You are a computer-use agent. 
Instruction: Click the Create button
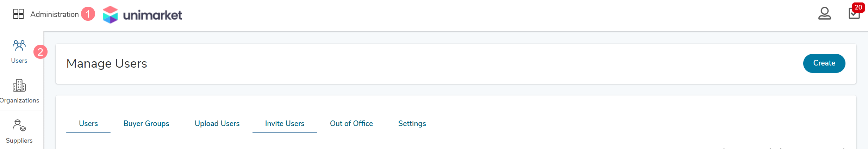tap(824, 63)
